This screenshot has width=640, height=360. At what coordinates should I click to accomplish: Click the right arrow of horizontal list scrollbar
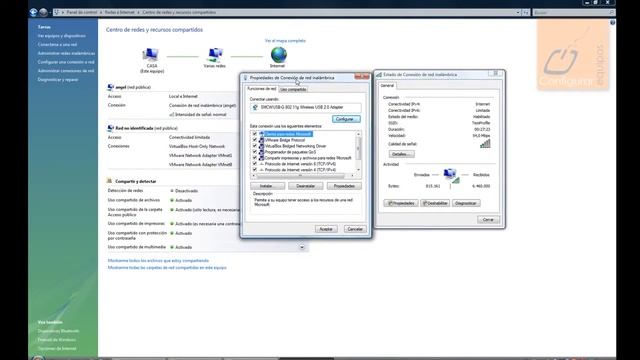click(353, 176)
